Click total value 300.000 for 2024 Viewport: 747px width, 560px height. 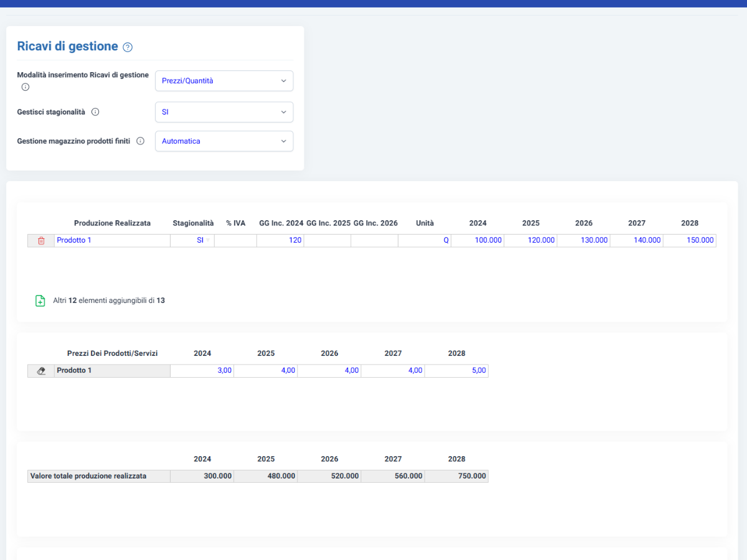(x=202, y=477)
